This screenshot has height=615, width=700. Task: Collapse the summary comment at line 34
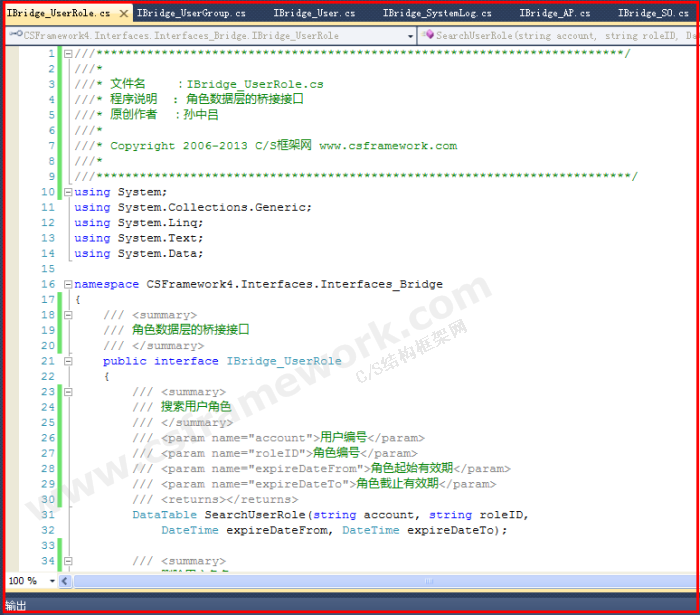click(x=67, y=561)
